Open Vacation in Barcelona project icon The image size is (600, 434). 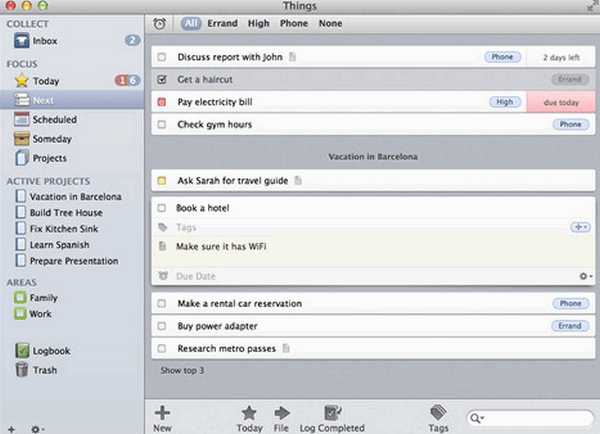tap(21, 196)
